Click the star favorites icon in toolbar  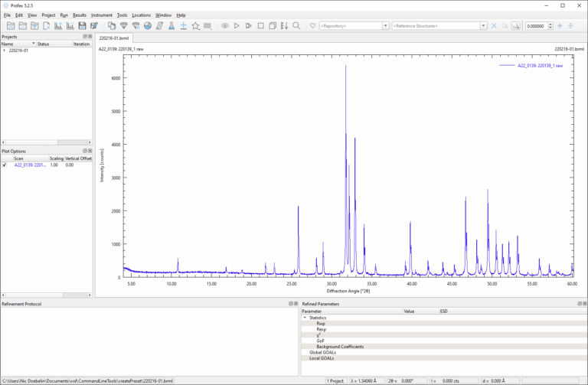tap(195, 26)
